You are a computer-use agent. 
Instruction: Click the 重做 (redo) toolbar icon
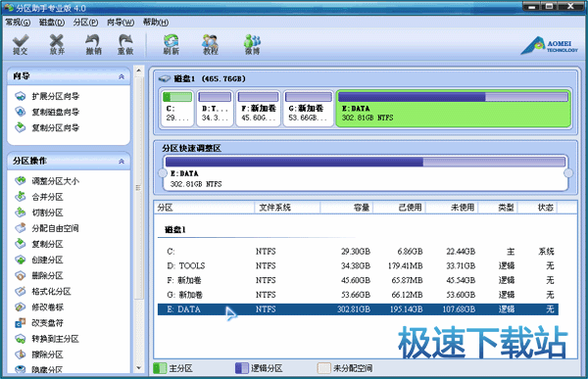click(x=125, y=45)
